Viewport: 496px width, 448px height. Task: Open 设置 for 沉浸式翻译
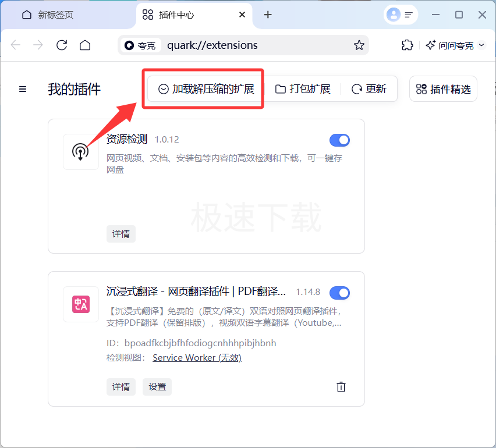coord(157,387)
